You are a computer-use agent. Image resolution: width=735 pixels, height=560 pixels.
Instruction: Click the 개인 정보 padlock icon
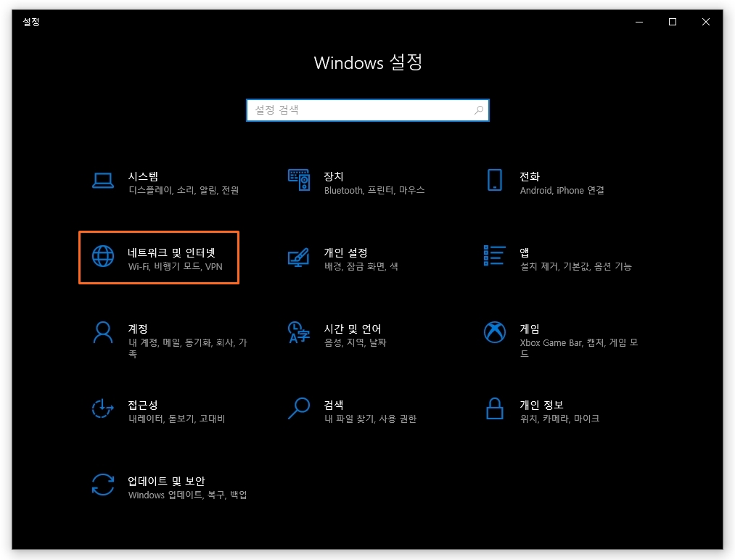coord(495,408)
